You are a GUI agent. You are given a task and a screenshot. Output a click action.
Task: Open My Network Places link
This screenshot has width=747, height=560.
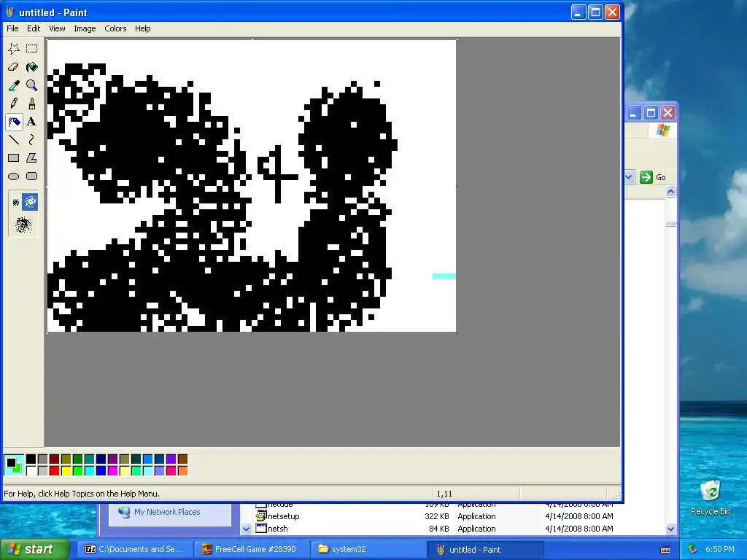167,512
